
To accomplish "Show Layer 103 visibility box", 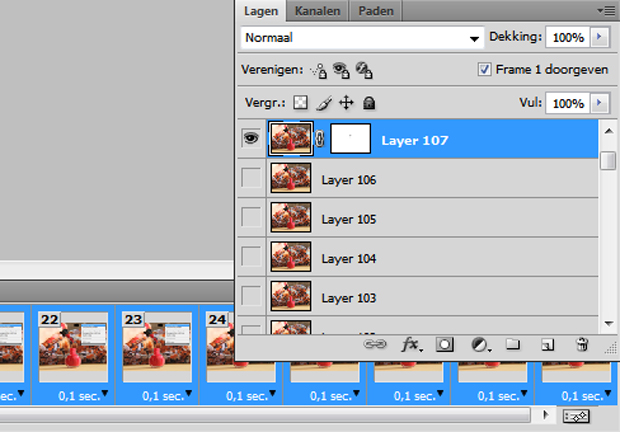I will [251, 296].
